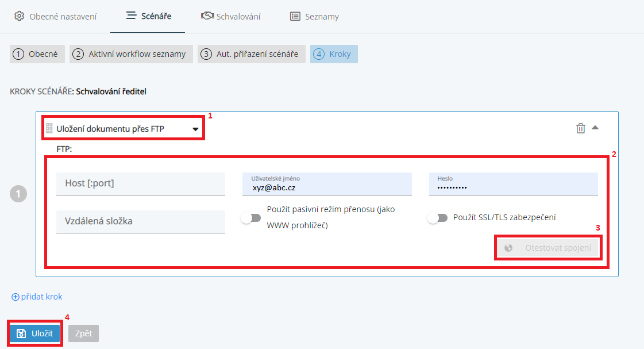This screenshot has width=644, height=349.
Task: Enable the SSL/TLS zabezpečení switch
Action: click(x=437, y=218)
